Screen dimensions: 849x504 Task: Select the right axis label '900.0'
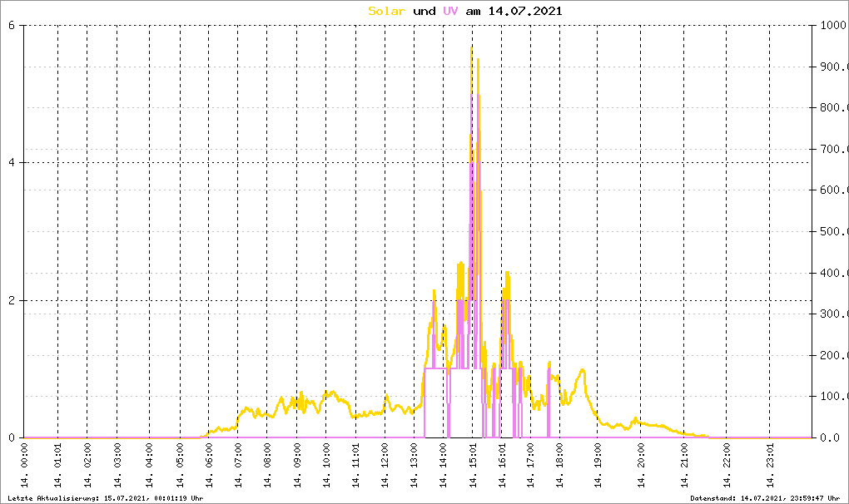[x=834, y=67]
